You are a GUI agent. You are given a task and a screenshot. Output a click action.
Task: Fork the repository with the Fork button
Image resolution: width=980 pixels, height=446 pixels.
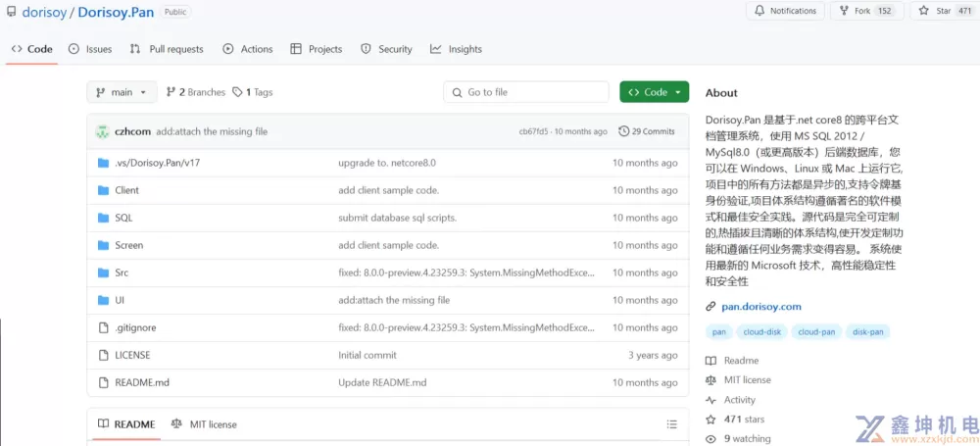point(867,11)
